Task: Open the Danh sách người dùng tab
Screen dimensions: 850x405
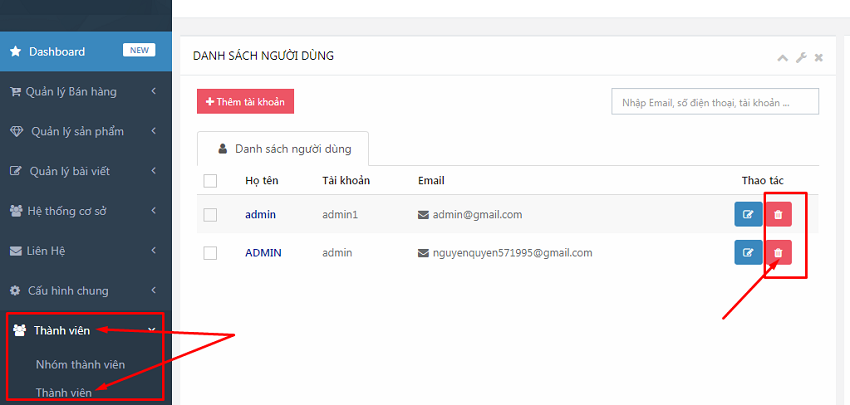Action: tap(283, 149)
